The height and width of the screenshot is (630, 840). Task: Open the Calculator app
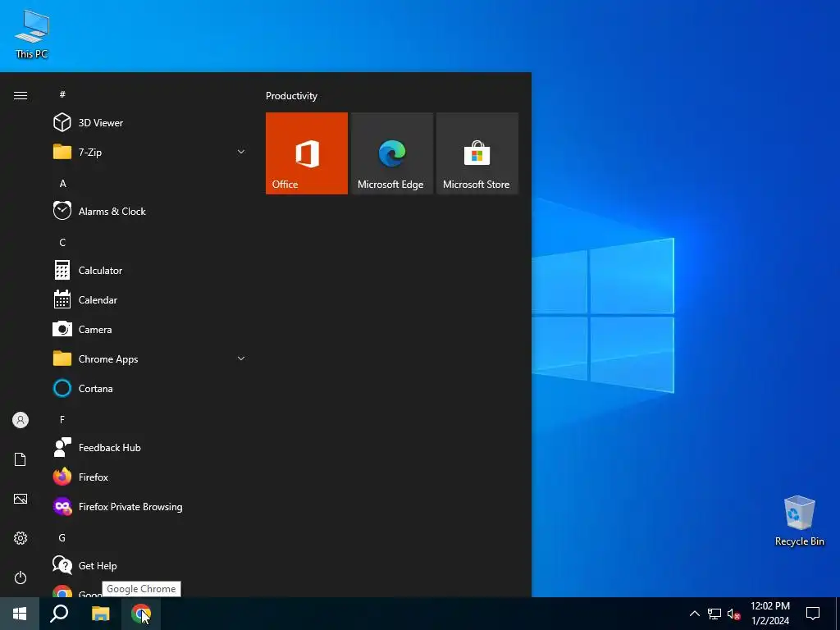[150, 271]
